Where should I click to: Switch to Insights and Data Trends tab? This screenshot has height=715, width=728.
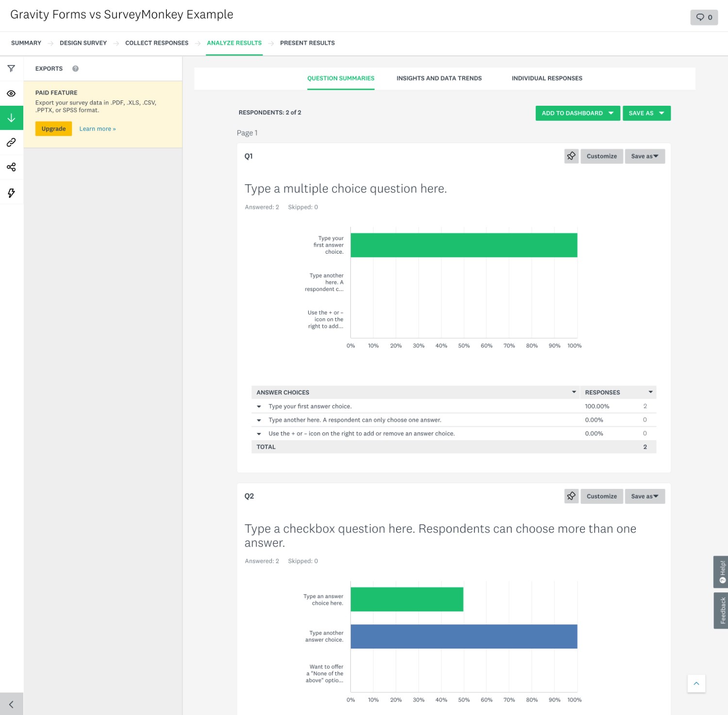(x=439, y=78)
